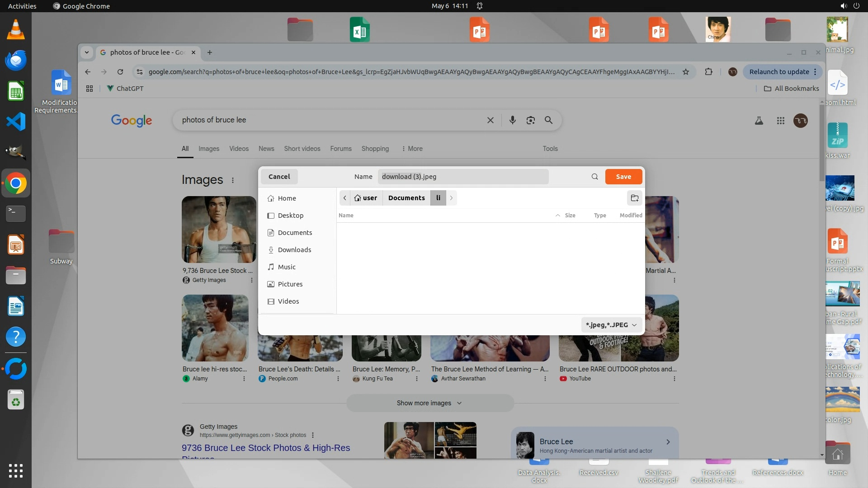
Task: Sort files by Name column header
Action: (346, 216)
